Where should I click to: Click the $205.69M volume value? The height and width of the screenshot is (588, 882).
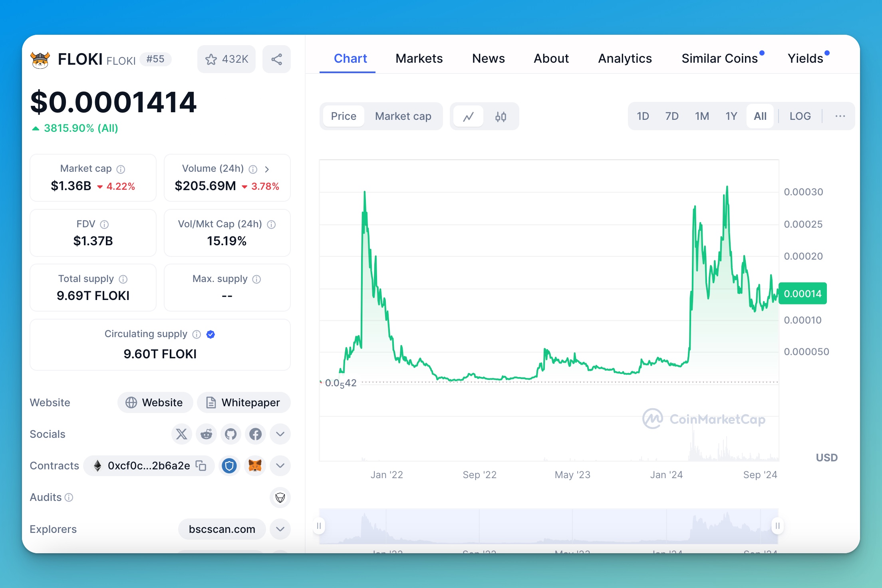click(x=205, y=186)
